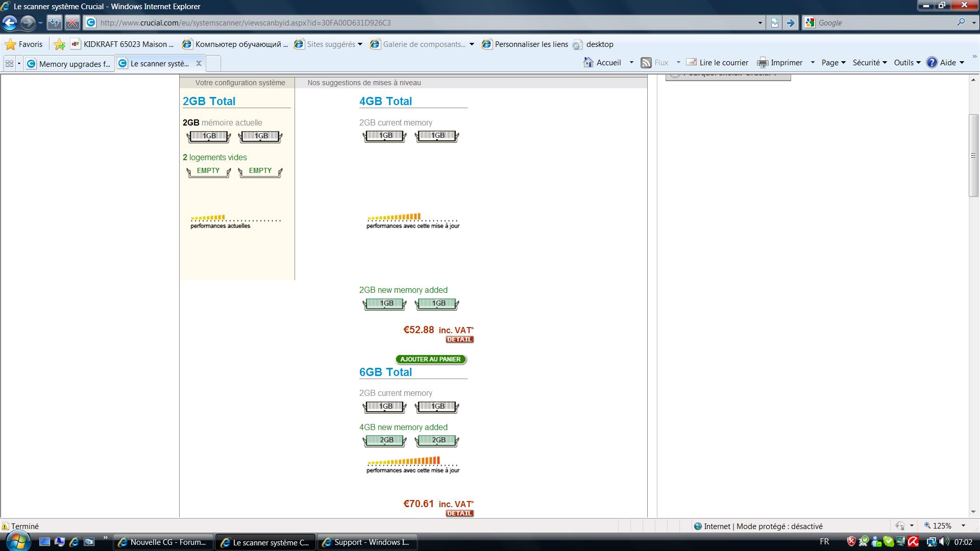Click the red security shield tray icon
This screenshot has height=551, width=980.
[x=851, y=542]
